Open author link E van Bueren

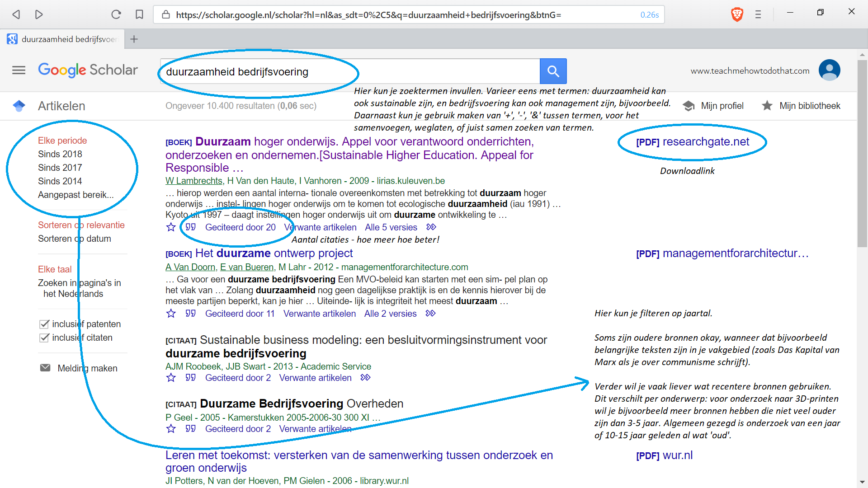247,267
